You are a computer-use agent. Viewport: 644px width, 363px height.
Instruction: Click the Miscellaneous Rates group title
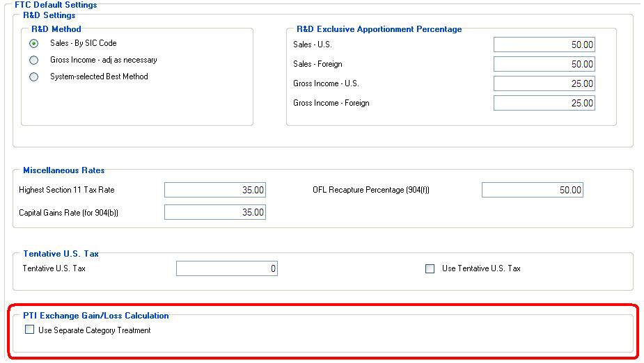click(63, 170)
